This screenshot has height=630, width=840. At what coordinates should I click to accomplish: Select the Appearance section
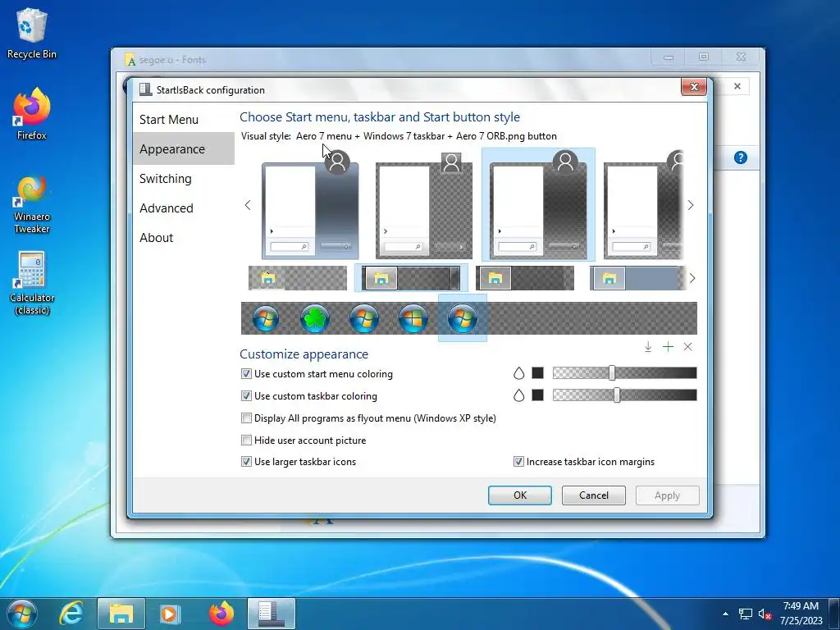[183, 149]
